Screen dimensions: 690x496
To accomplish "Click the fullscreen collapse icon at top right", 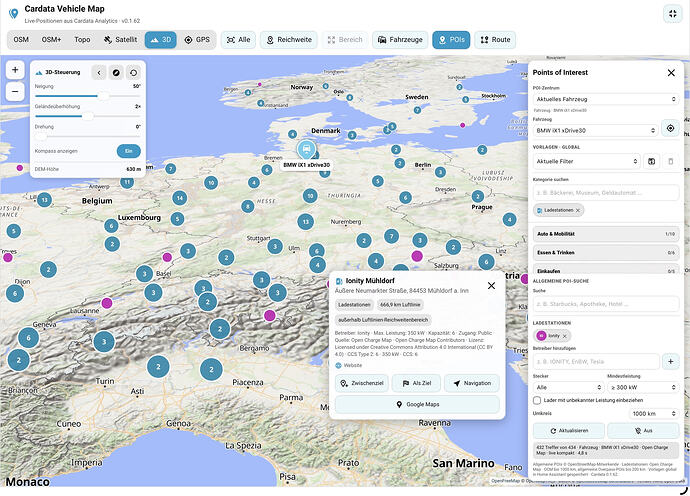I will (672, 14).
